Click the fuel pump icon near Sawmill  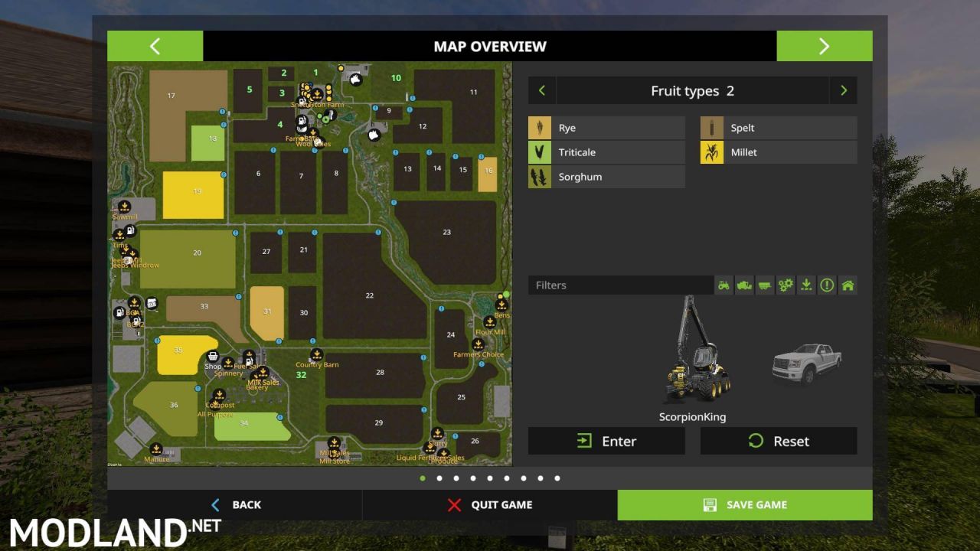pyautogui.click(x=130, y=230)
